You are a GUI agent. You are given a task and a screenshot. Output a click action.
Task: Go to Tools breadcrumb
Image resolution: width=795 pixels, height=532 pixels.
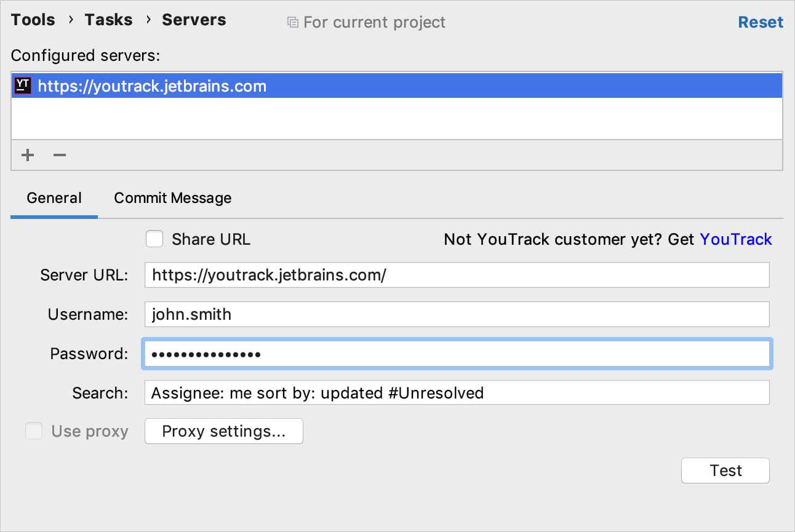(33, 20)
